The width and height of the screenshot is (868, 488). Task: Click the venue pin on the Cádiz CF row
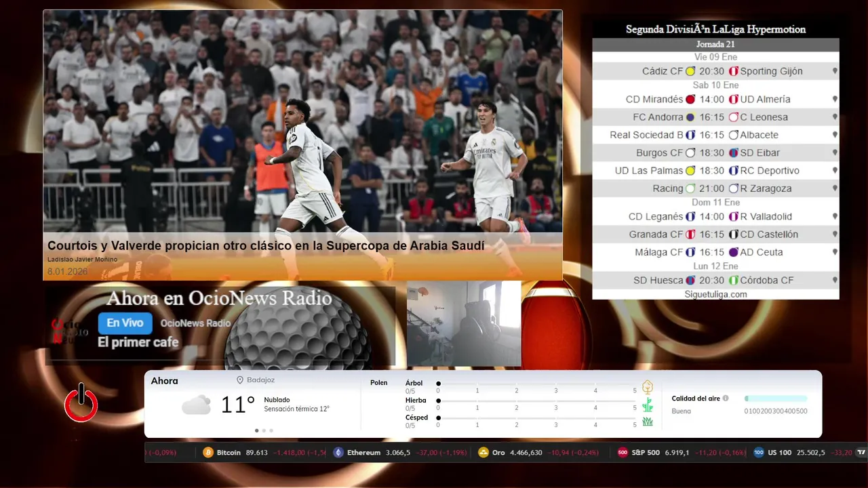coord(835,71)
